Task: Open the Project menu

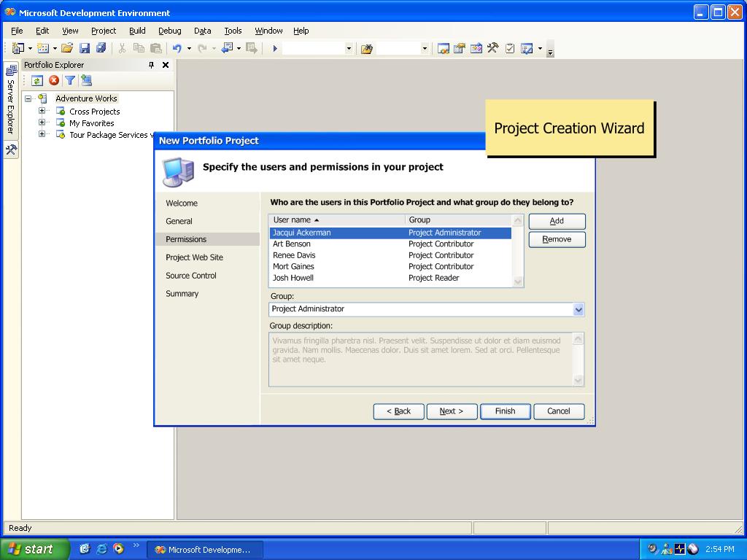Action: (104, 31)
